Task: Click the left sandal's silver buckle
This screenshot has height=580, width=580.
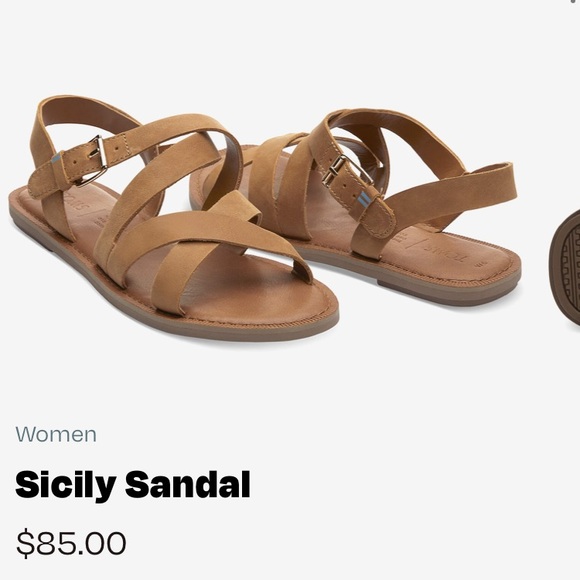Action: (x=96, y=161)
